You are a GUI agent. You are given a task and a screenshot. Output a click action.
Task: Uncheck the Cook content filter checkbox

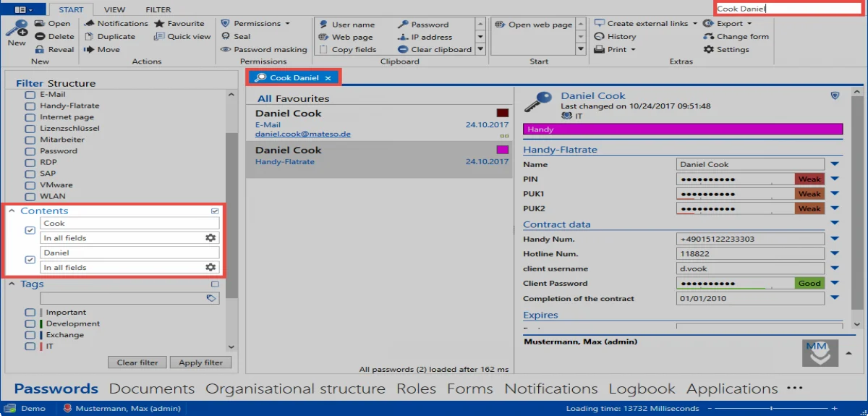[30, 231]
